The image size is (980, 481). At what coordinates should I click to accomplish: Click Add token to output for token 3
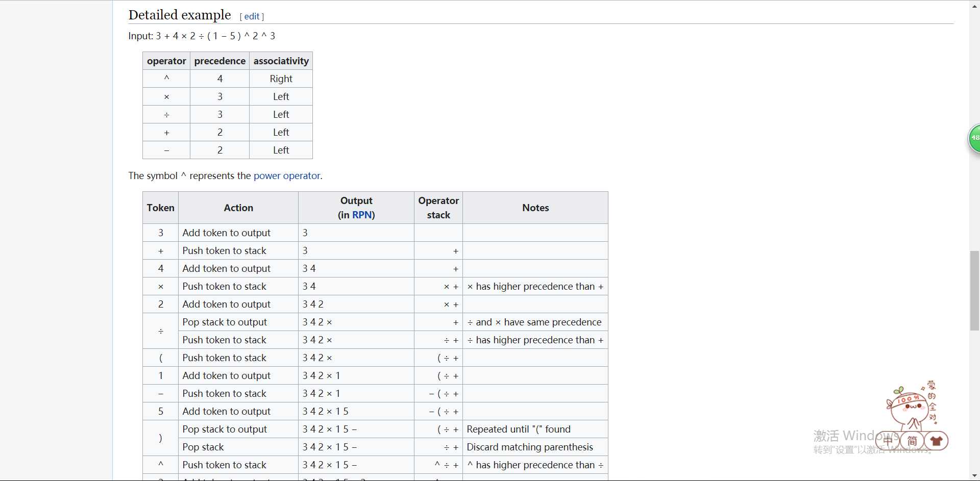pyautogui.click(x=238, y=233)
